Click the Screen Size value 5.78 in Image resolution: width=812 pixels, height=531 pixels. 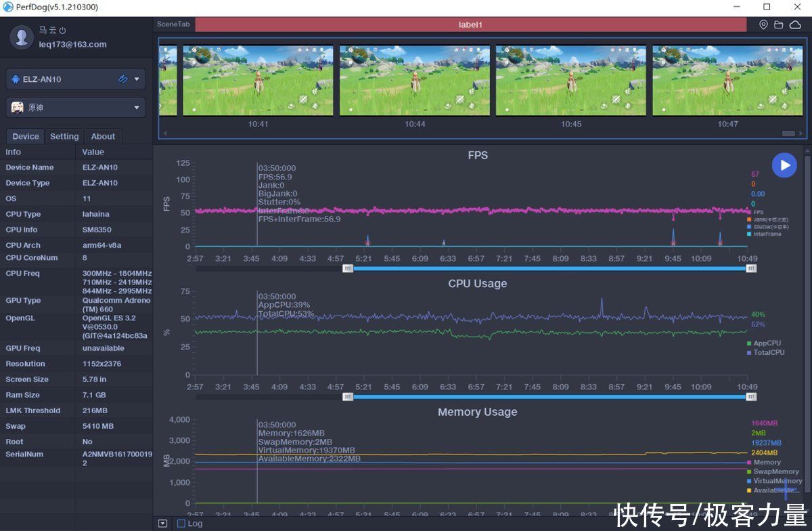tap(94, 379)
